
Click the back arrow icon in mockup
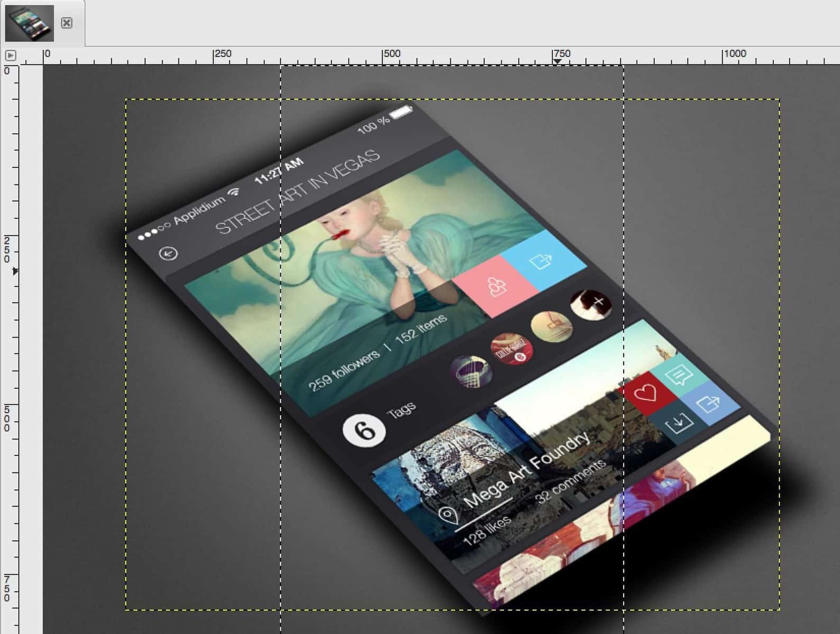(x=169, y=254)
